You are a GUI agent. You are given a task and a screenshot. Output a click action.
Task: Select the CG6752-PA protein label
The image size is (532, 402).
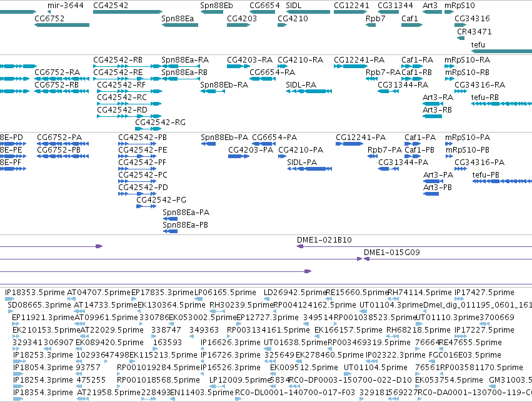pyautogui.click(x=59, y=138)
